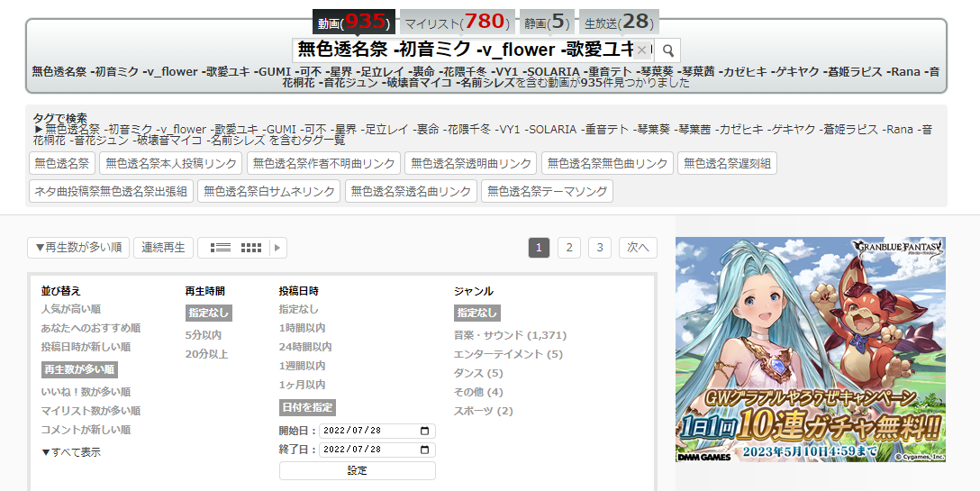Clear the search box with X icon

tap(641, 50)
